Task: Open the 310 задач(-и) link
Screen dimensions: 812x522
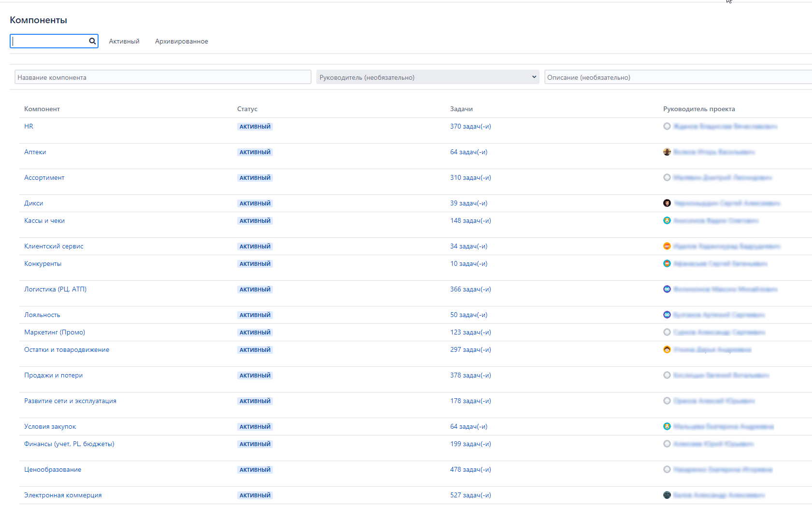Action: pos(470,177)
